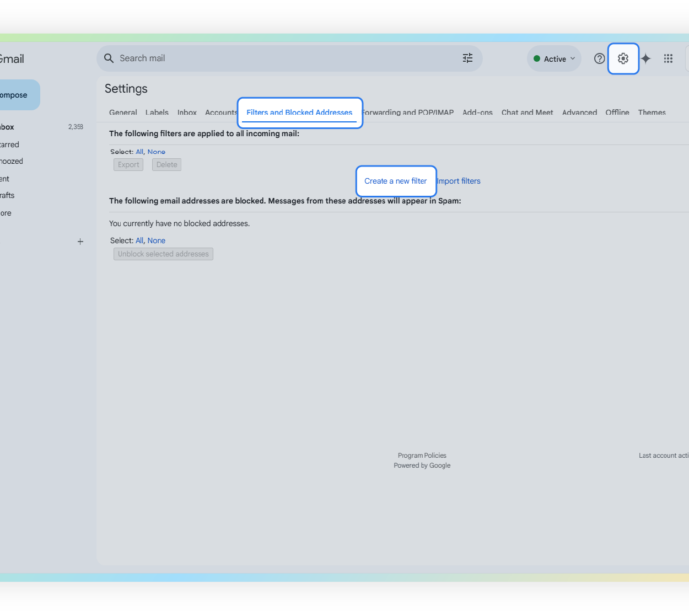Open the Active status dropdown
689x616 pixels.
point(553,58)
